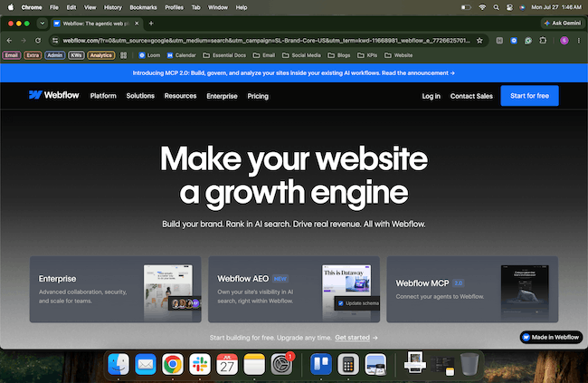Open Calendar from the Dock
The width and height of the screenshot is (588, 383).
coord(227,364)
